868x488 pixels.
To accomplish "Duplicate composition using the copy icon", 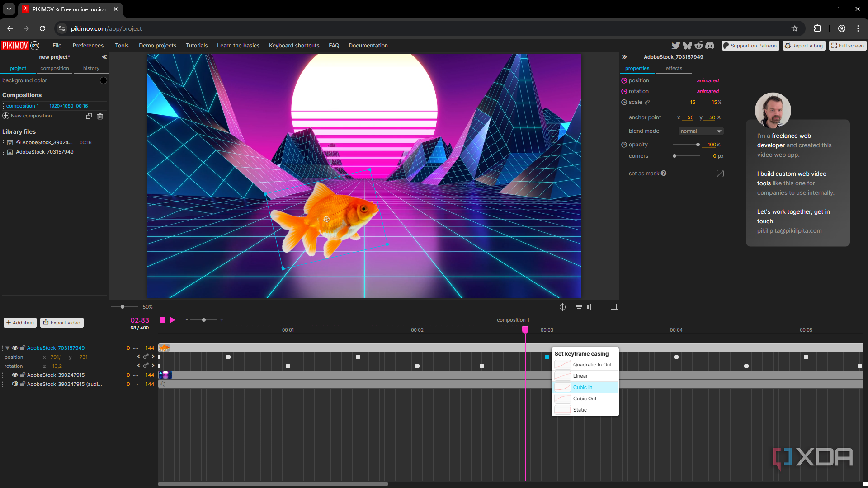I will pyautogui.click(x=89, y=116).
